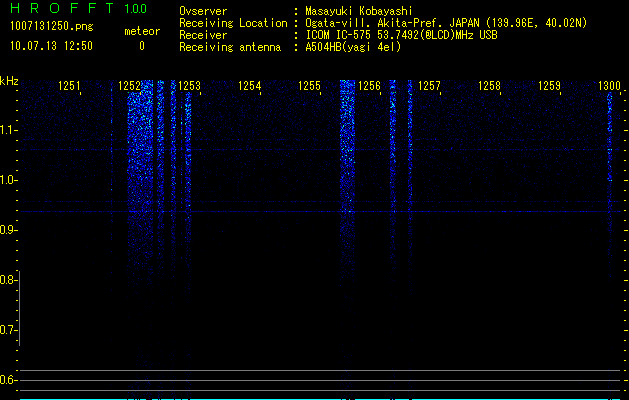Click the meteor count label
Screen dimensions: 629x400
coord(142,31)
